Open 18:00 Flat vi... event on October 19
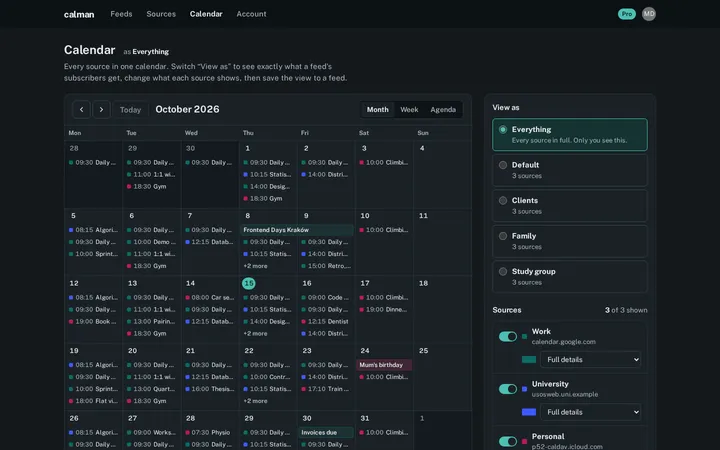 click(93, 401)
